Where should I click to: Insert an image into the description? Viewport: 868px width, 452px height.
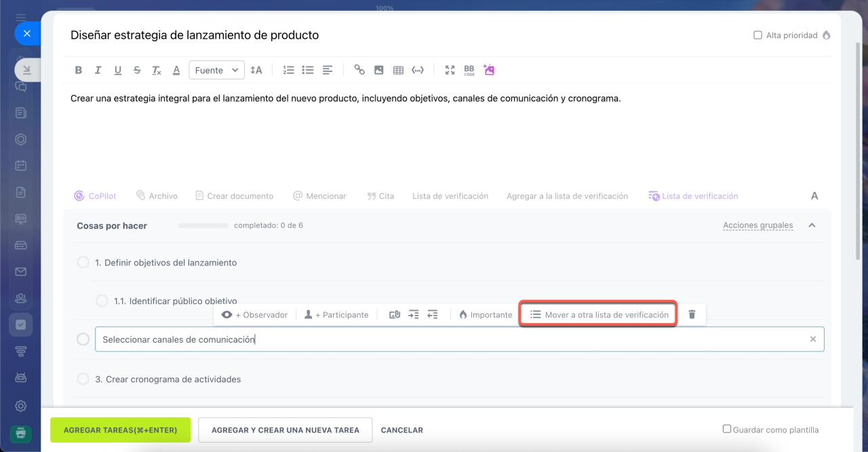click(379, 70)
